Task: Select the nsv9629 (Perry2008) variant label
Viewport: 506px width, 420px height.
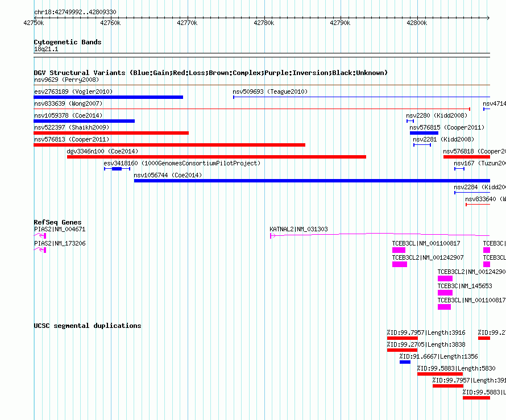Action: (x=67, y=80)
